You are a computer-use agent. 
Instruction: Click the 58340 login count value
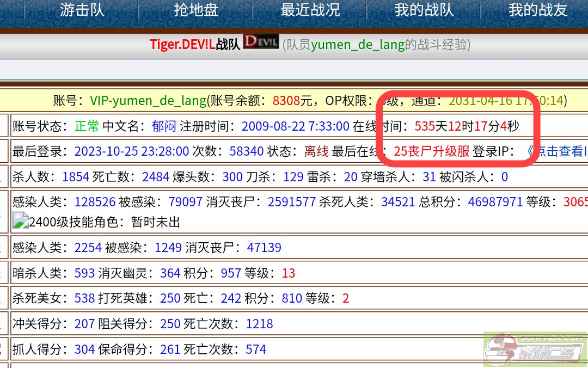[247, 151]
